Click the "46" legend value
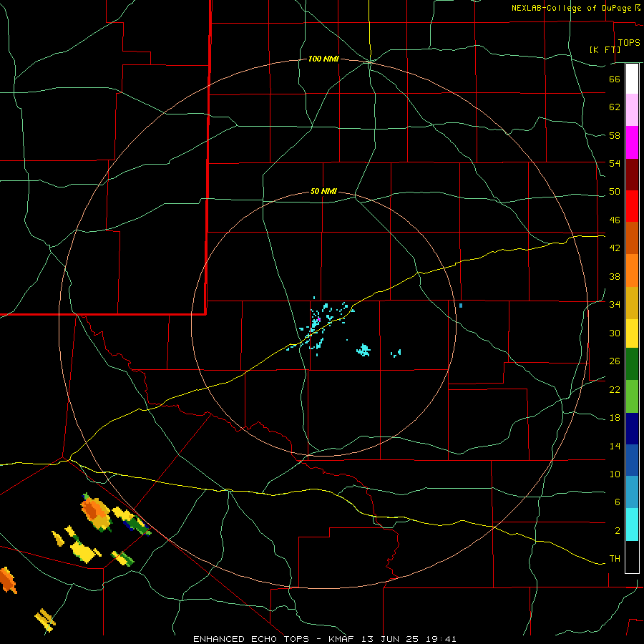 click(x=615, y=220)
